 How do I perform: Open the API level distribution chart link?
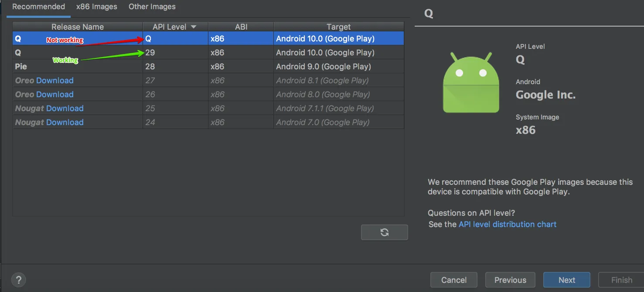tap(508, 224)
